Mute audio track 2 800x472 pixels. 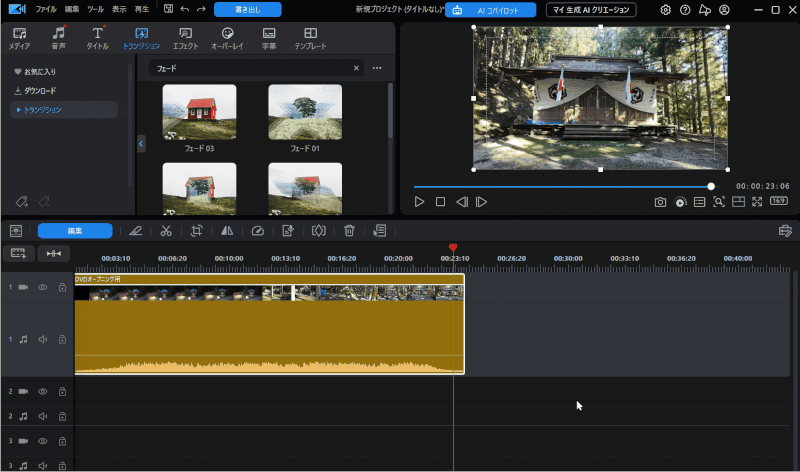pos(43,416)
